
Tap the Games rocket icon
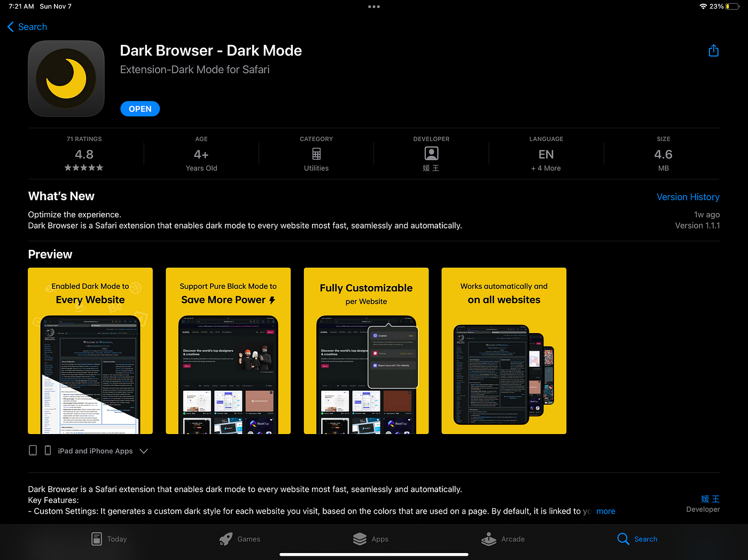[x=225, y=539]
